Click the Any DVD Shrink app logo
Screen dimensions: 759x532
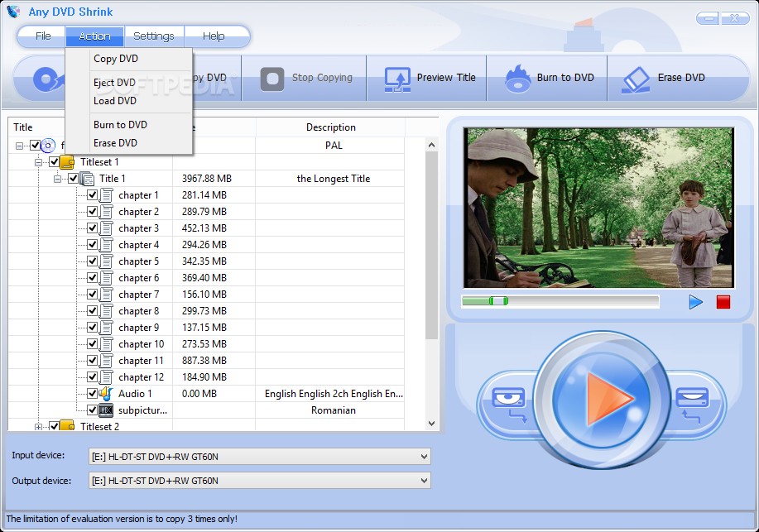point(13,12)
